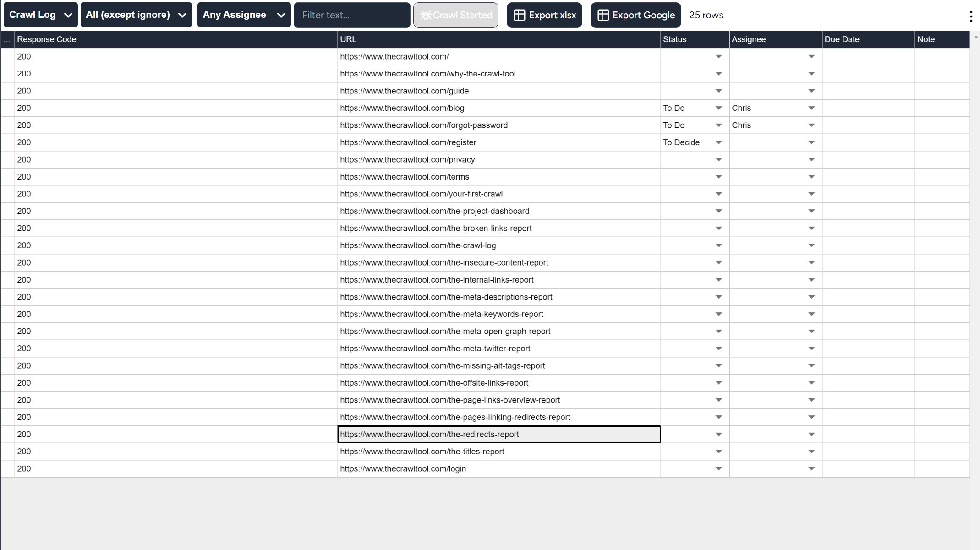Click the Due Date column header

point(868,39)
